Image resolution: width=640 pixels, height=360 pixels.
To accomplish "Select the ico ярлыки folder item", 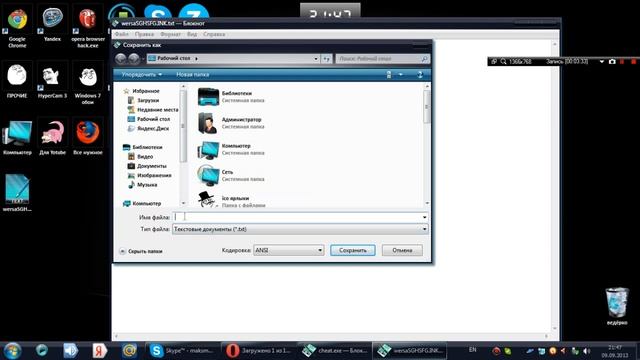I will (x=232, y=200).
